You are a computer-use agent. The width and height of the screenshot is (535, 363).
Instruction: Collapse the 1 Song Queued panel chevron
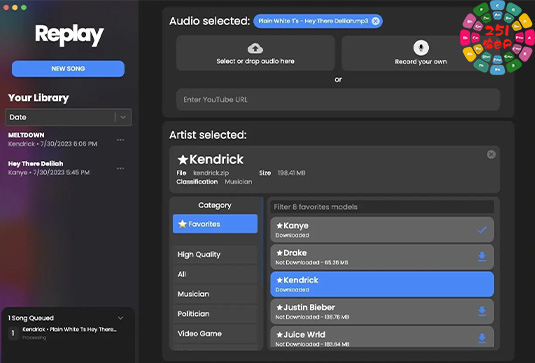click(120, 318)
